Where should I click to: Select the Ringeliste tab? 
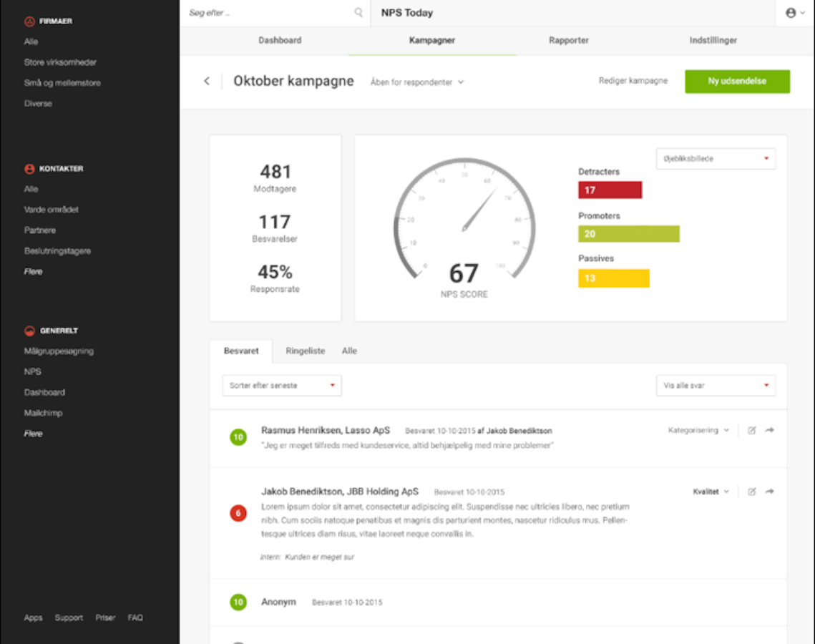305,351
